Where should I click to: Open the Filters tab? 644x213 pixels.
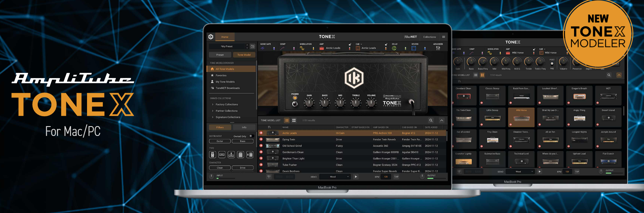point(220,127)
